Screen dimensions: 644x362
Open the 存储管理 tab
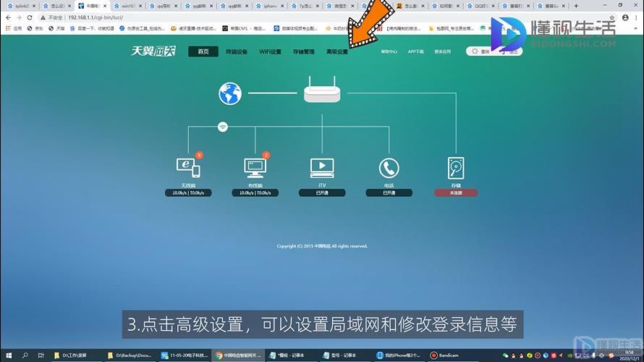pyautogui.click(x=303, y=51)
